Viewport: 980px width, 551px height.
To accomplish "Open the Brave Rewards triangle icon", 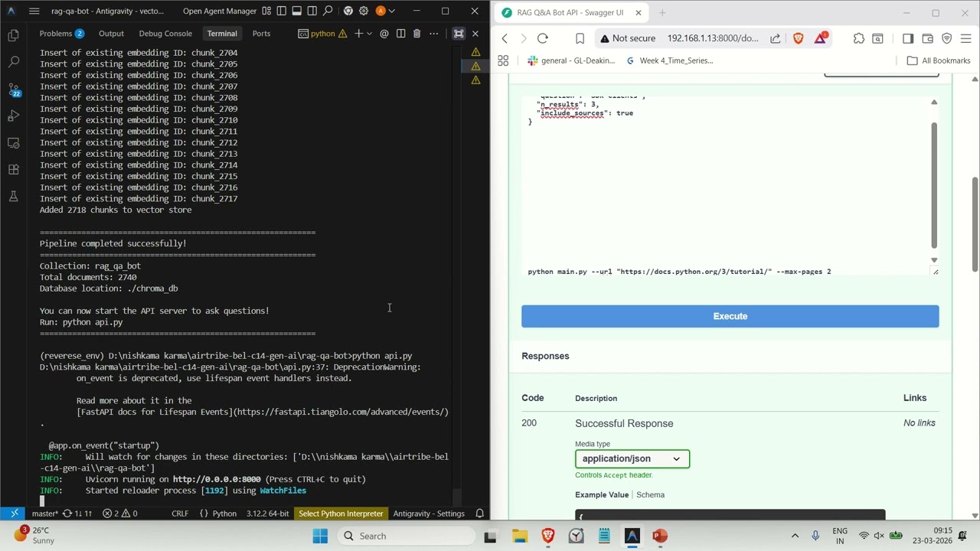I will coord(820,38).
